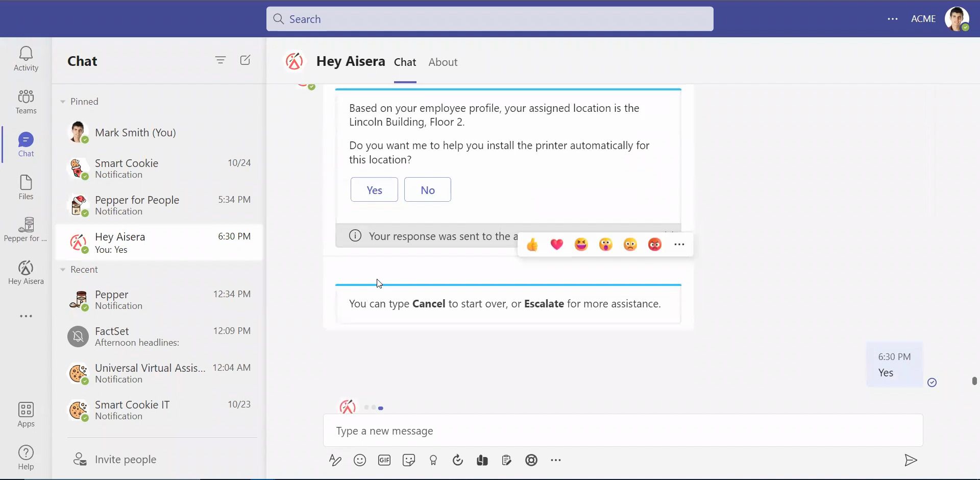Open more reaction options ellipsis
The image size is (980, 480).
[679, 245]
